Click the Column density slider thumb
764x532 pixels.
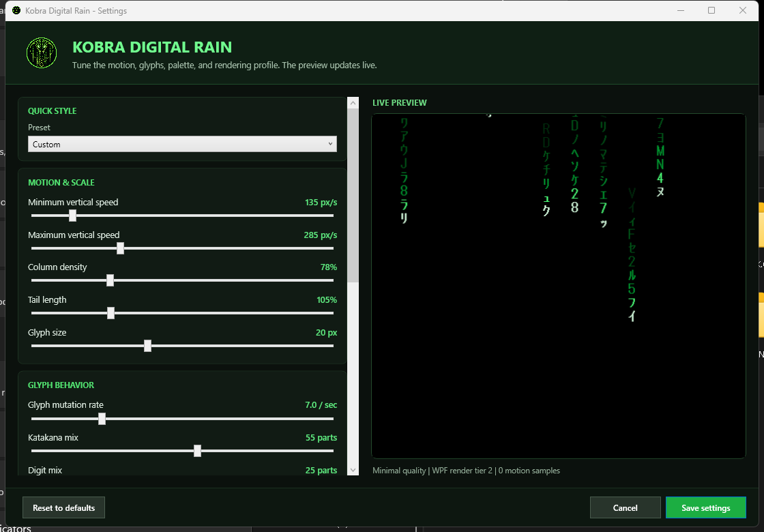click(x=110, y=280)
